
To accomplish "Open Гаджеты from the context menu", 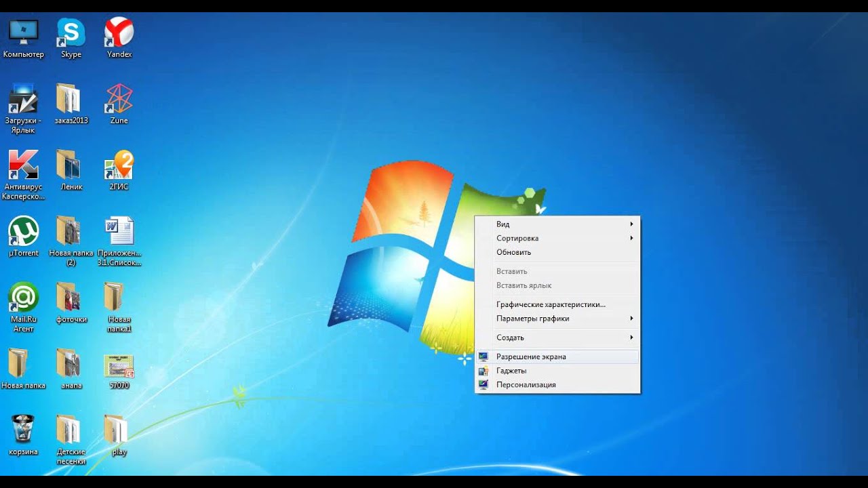I will pos(557,371).
